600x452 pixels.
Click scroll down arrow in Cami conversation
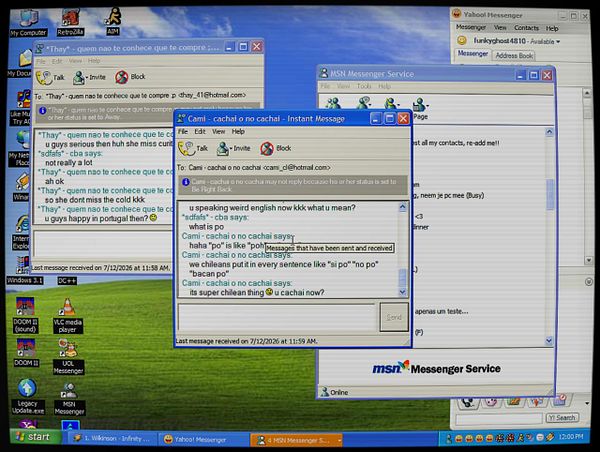403,292
